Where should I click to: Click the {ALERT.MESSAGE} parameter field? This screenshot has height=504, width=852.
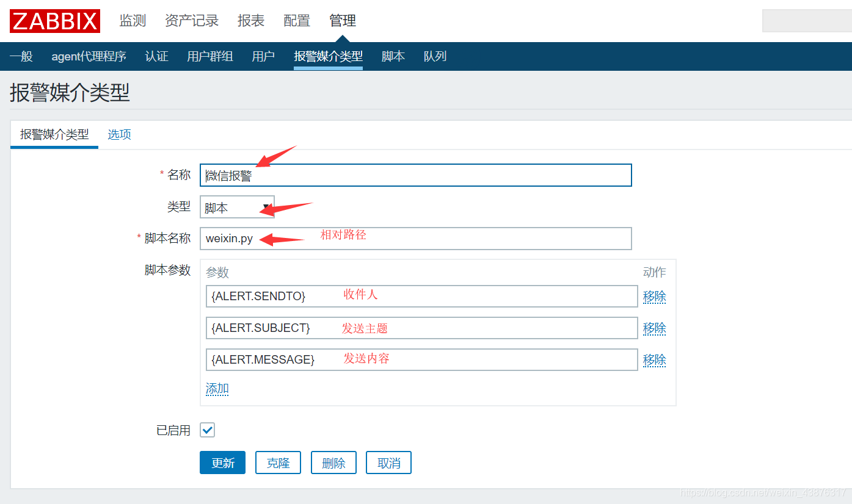422,360
